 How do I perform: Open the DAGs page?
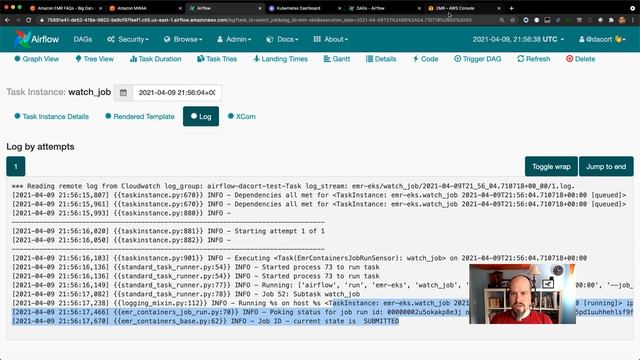(83, 39)
